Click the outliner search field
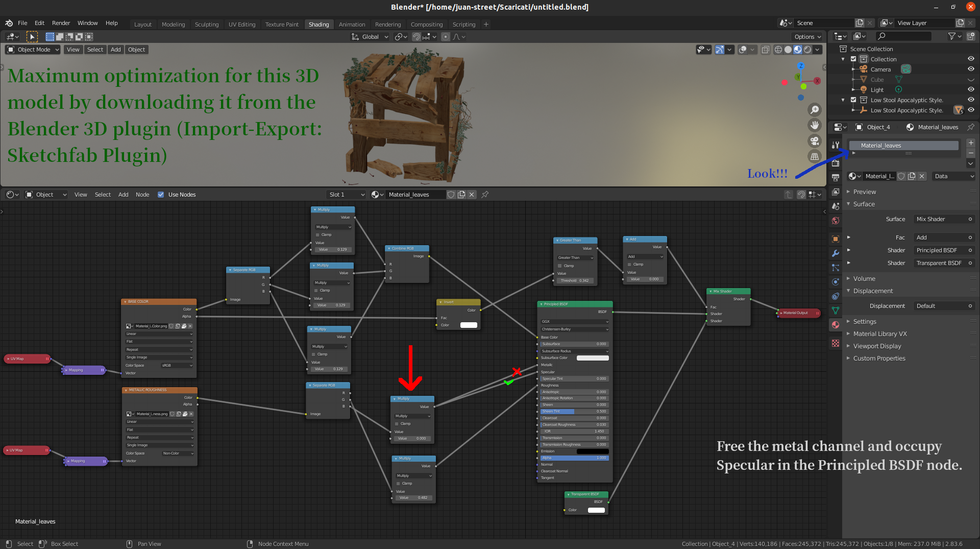Viewport: 980px width, 549px height. pyautogui.click(x=903, y=36)
